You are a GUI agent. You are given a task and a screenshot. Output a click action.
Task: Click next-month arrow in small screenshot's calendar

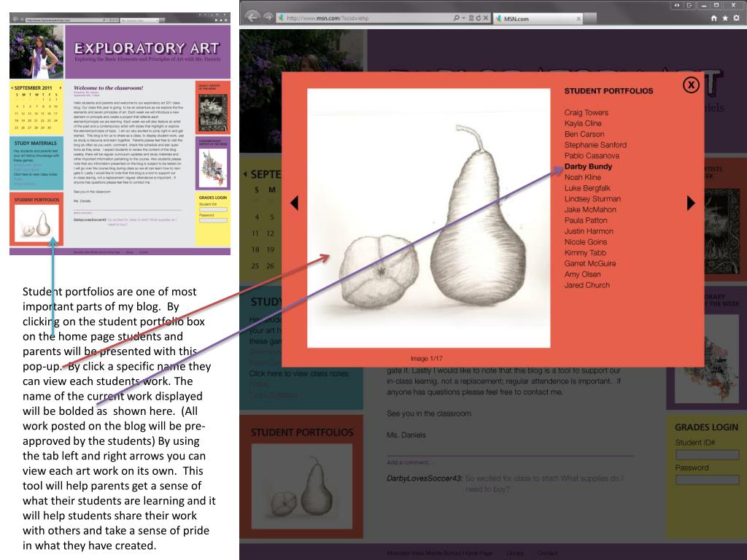coord(61,88)
